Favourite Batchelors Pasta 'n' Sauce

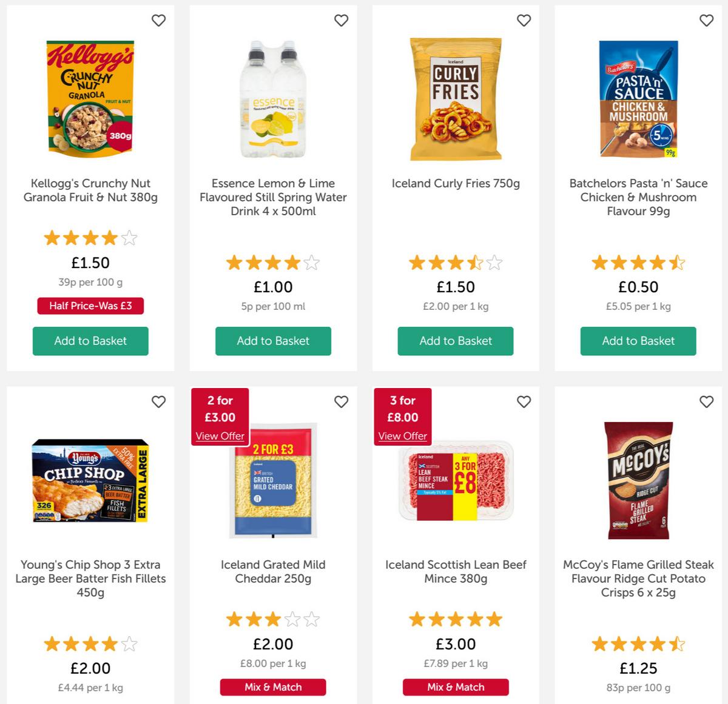pyautogui.click(x=707, y=21)
